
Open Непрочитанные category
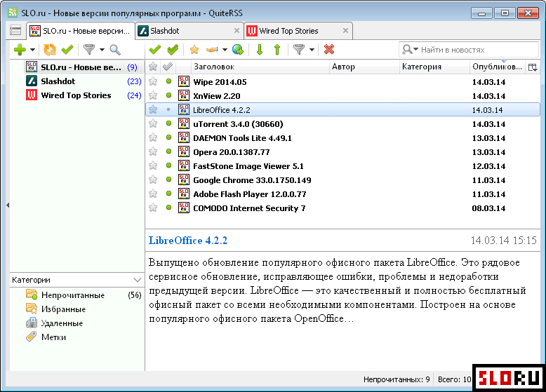(84, 295)
